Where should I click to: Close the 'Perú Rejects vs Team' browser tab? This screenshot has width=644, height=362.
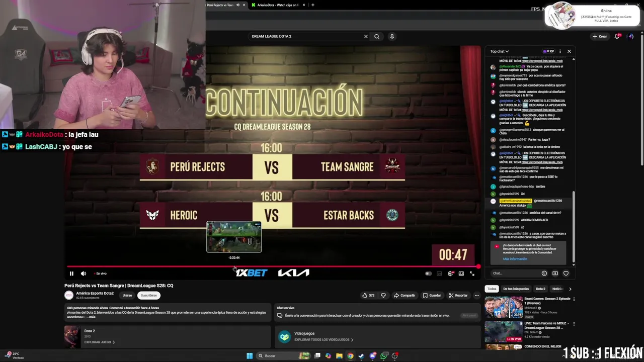click(244, 5)
